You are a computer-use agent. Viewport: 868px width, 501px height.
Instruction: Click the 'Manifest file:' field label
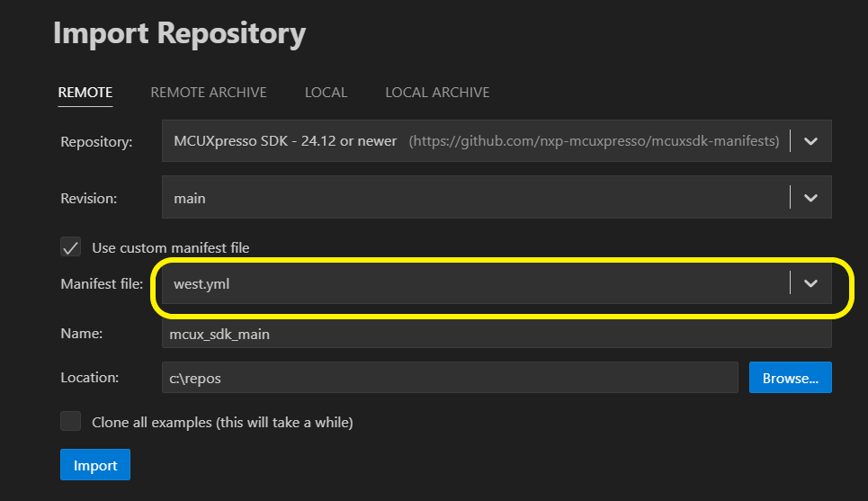[x=102, y=284]
